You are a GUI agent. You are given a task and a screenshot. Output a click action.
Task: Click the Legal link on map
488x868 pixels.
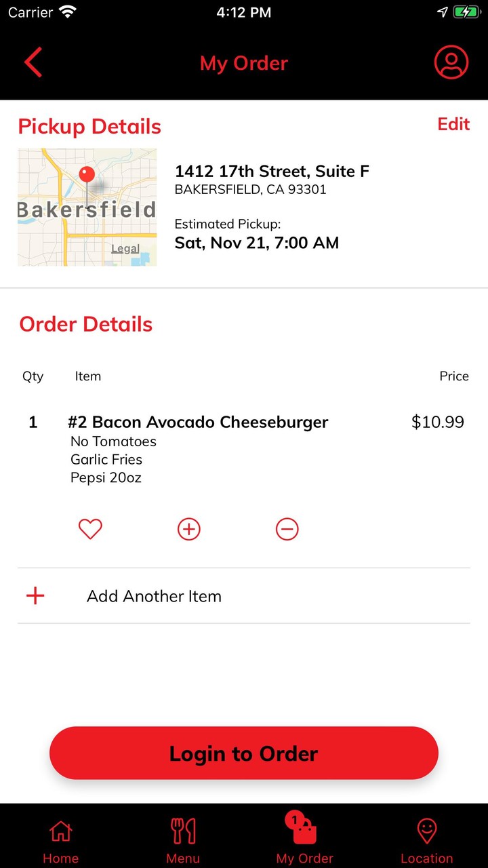pos(125,249)
